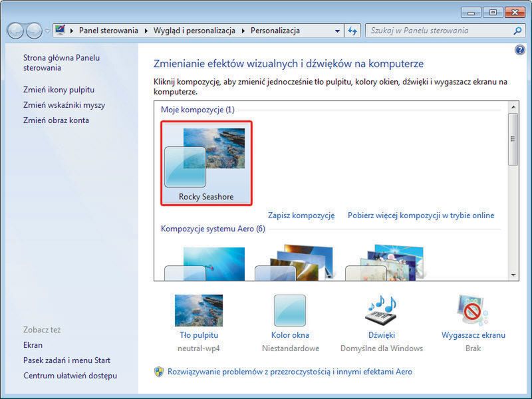The width and height of the screenshot is (532, 399).
Task: Close the Personalizacja window
Action: click(515, 13)
